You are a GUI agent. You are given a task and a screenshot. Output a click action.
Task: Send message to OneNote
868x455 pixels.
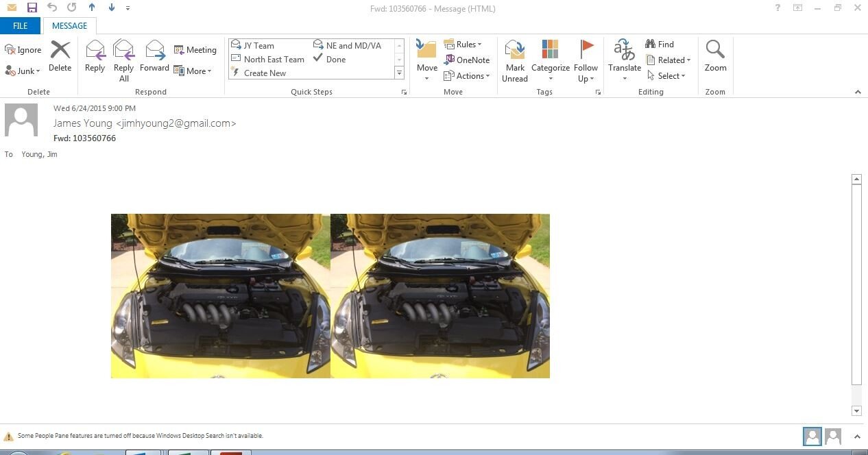467,60
